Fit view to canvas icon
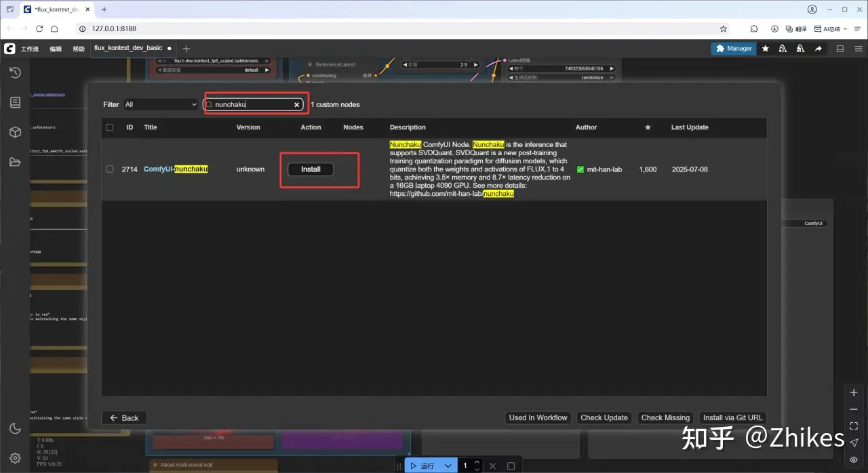The height and width of the screenshot is (473, 868). point(854,426)
